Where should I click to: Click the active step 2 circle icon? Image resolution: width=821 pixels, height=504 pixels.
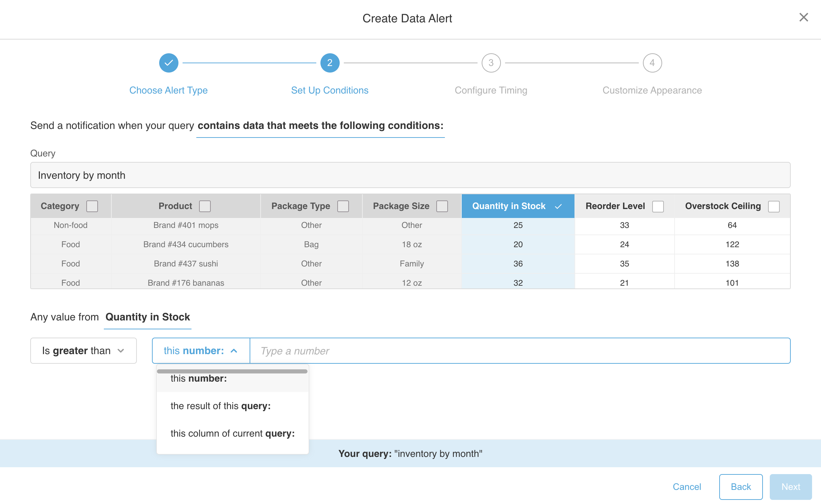click(330, 63)
